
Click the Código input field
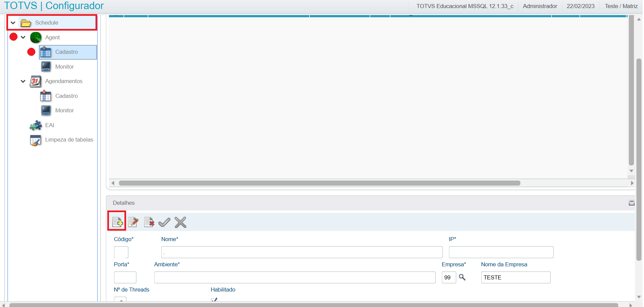coord(121,252)
